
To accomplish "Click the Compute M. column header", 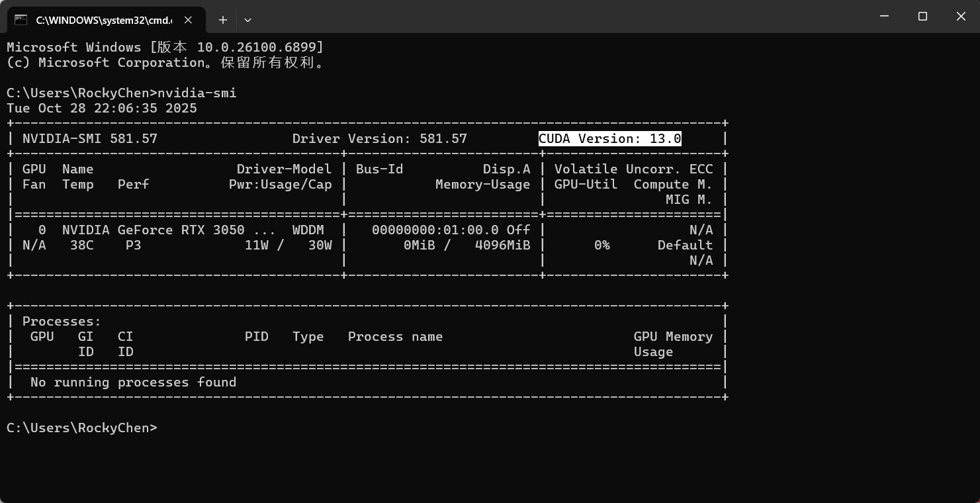I will (x=674, y=185).
